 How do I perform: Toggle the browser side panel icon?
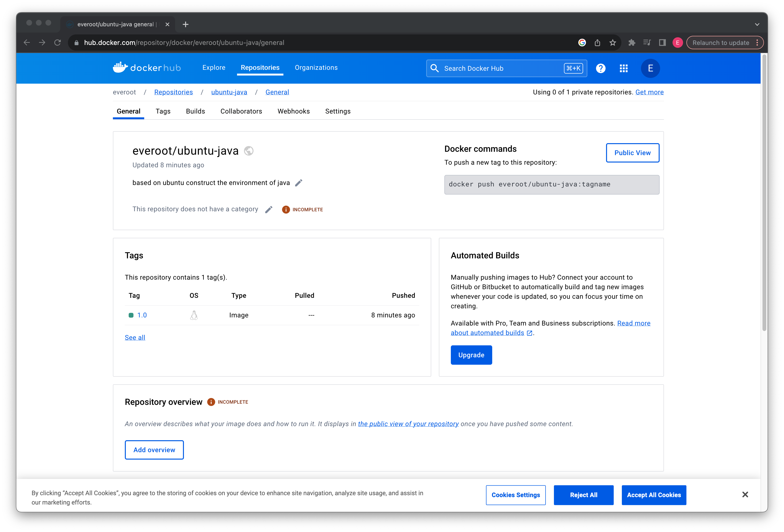(x=662, y=43)
